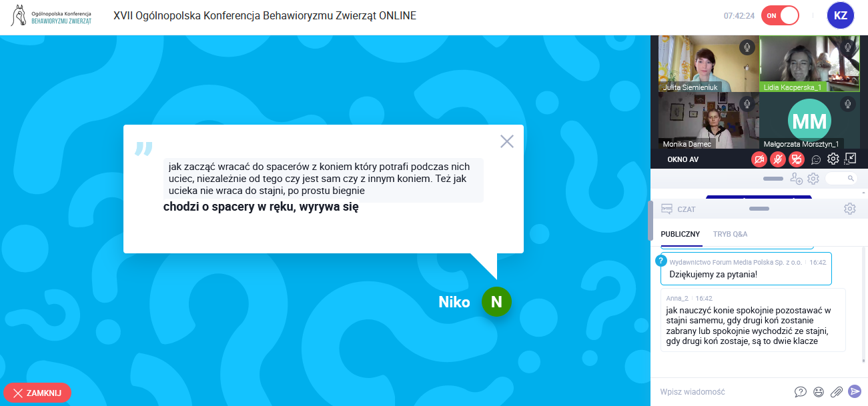Screen dimensions: 868x406
Task: Switch to the TRYB Q&A tab
Action: (730, 234)
